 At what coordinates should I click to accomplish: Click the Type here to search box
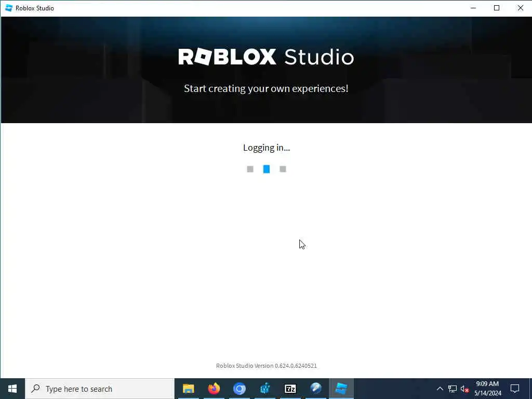point(100,389)
